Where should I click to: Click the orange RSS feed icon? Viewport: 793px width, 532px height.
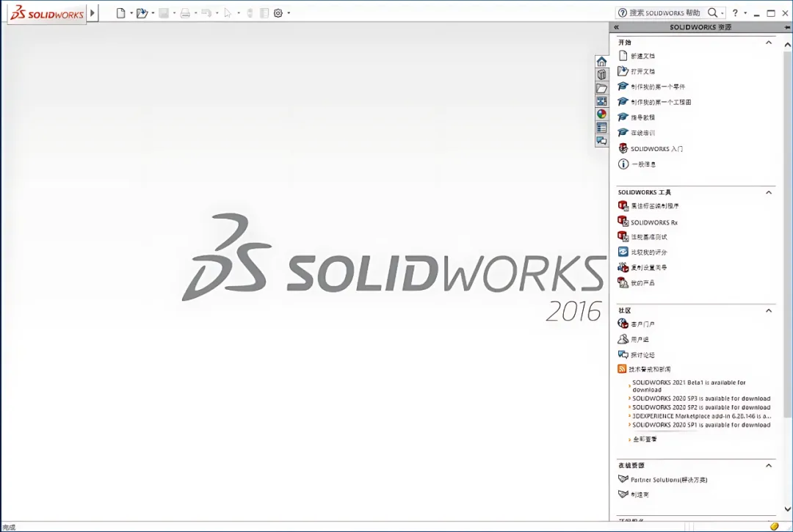[x=622, y=369]
